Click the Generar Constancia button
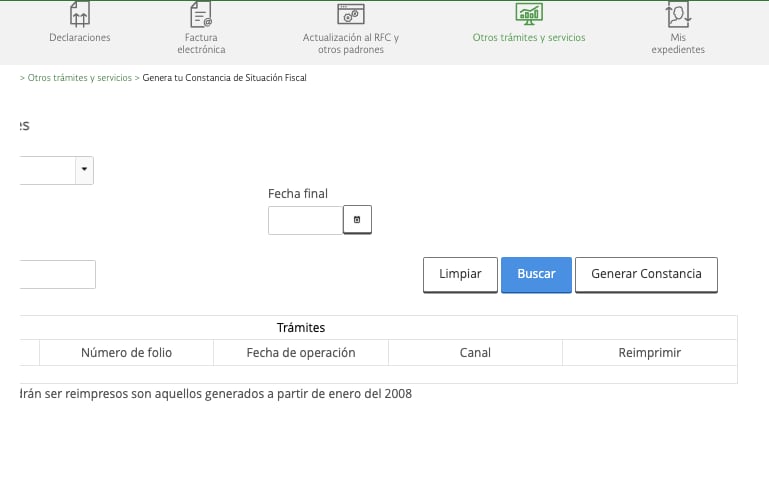Screen dimensions: 769x486 pos(646,274)
